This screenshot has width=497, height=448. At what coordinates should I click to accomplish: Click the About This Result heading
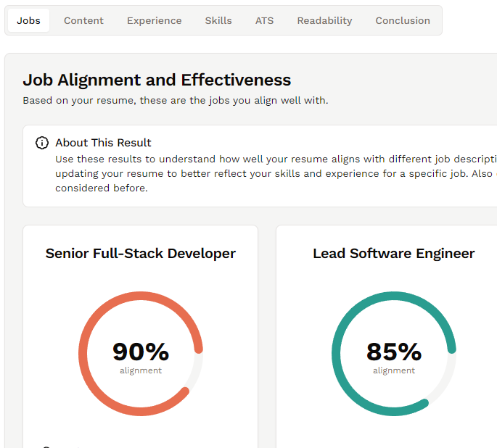103,143
